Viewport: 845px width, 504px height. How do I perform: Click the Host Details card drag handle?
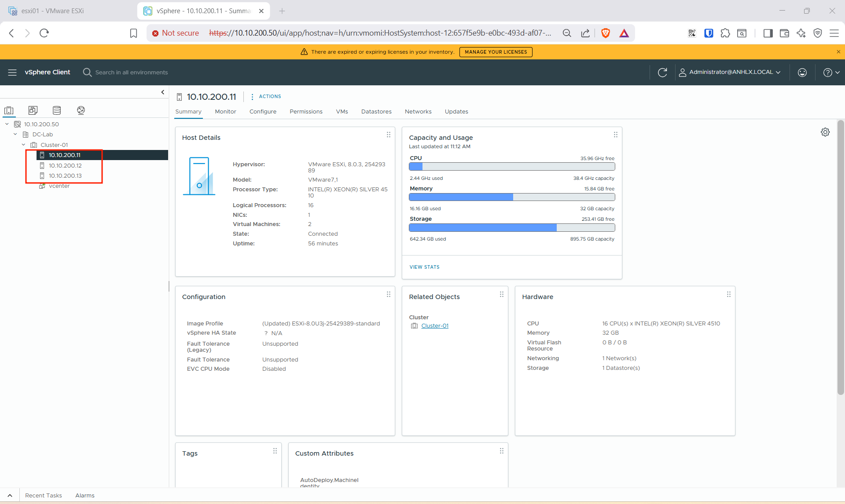click(x=389, y=135)
